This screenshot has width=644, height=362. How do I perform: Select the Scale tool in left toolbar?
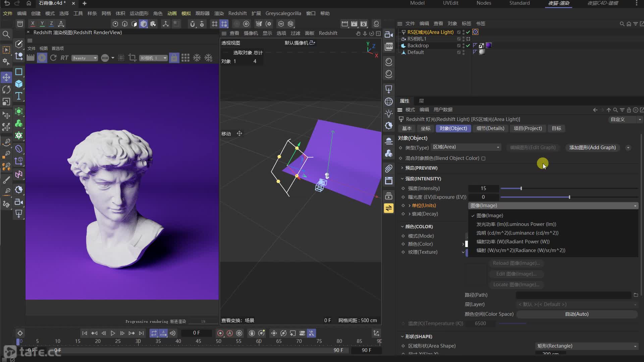pos(6,102)
